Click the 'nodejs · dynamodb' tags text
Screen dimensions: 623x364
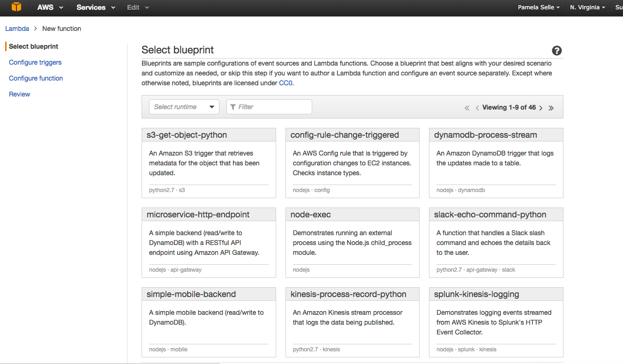[461, 190]
